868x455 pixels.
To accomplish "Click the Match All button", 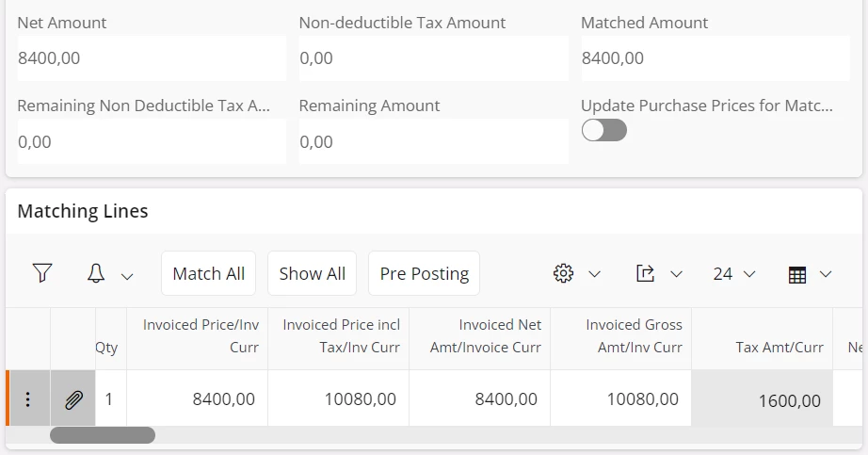I will click(x=209, y=273).
